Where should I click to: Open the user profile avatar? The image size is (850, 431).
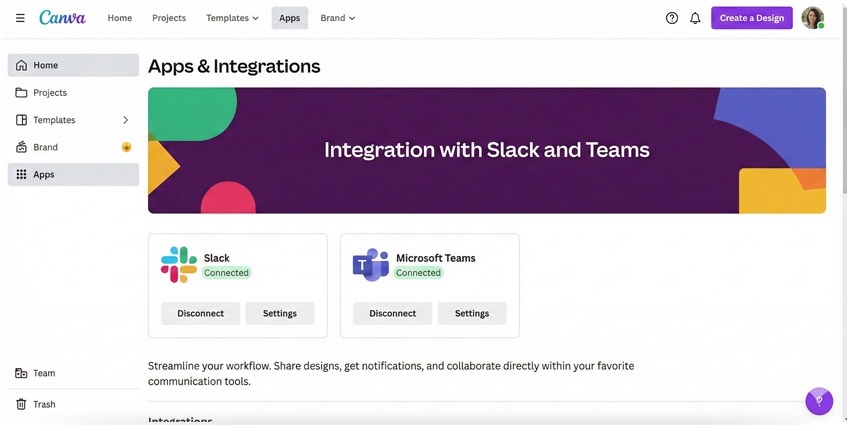click(813, 18)
